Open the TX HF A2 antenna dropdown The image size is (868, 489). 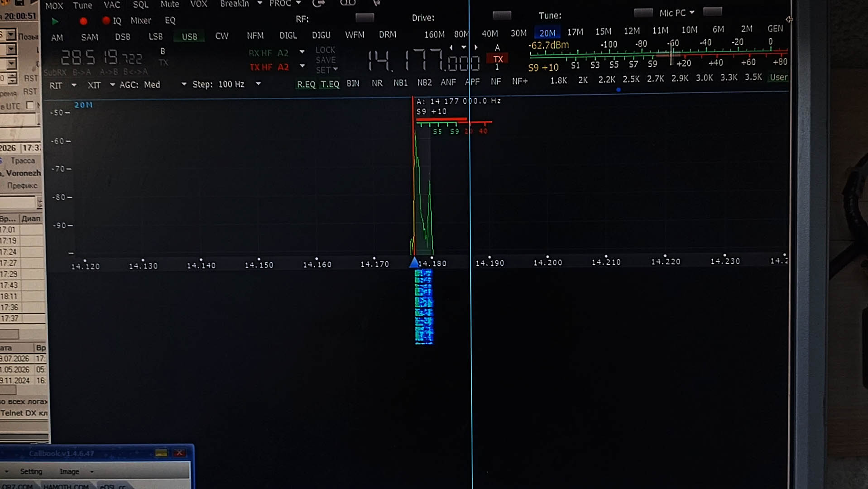click(302, 66)
